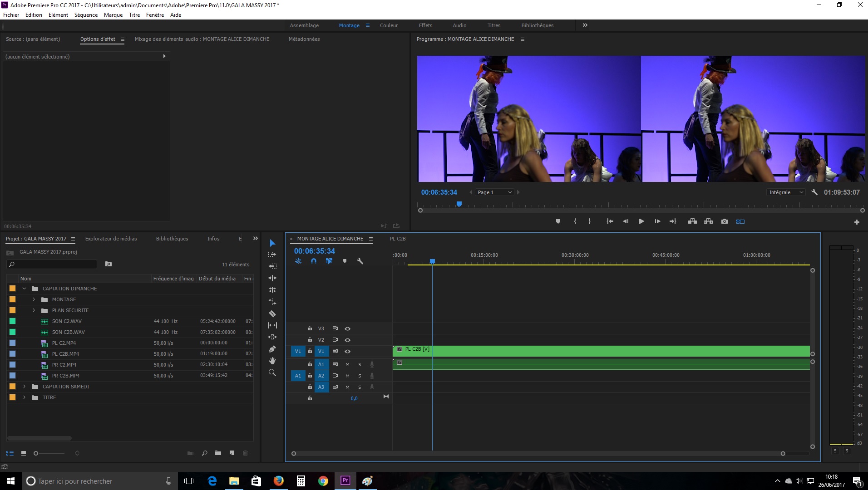Open Firefox from the Windows taskbar
Image resolution: width=868 pixels, height=490 pixels.
click(x=278, y=481)
